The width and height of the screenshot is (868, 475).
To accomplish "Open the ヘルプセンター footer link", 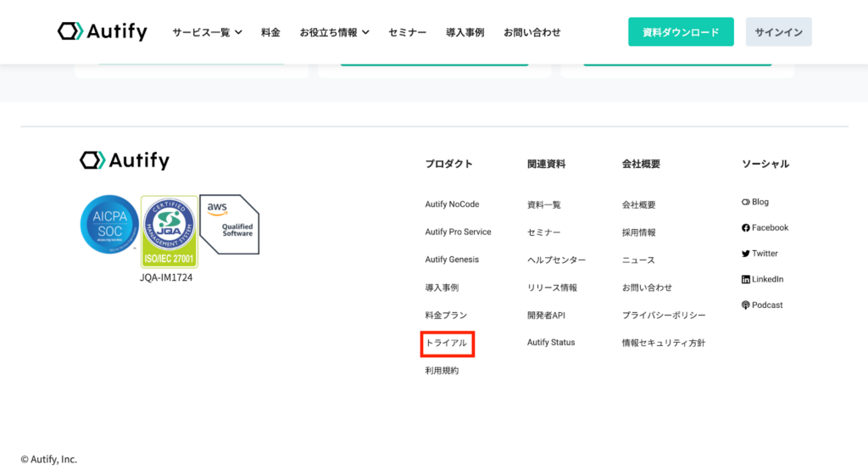I will [x=556, y=260].
